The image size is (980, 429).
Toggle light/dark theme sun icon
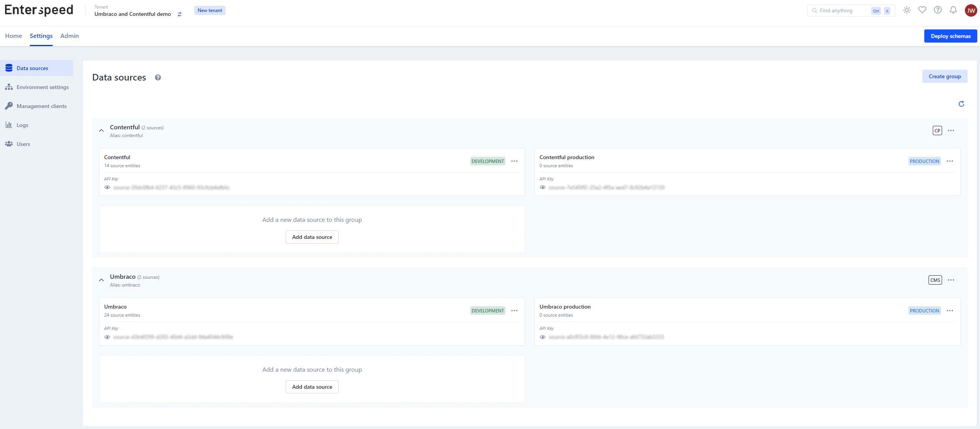coord(907,10)
